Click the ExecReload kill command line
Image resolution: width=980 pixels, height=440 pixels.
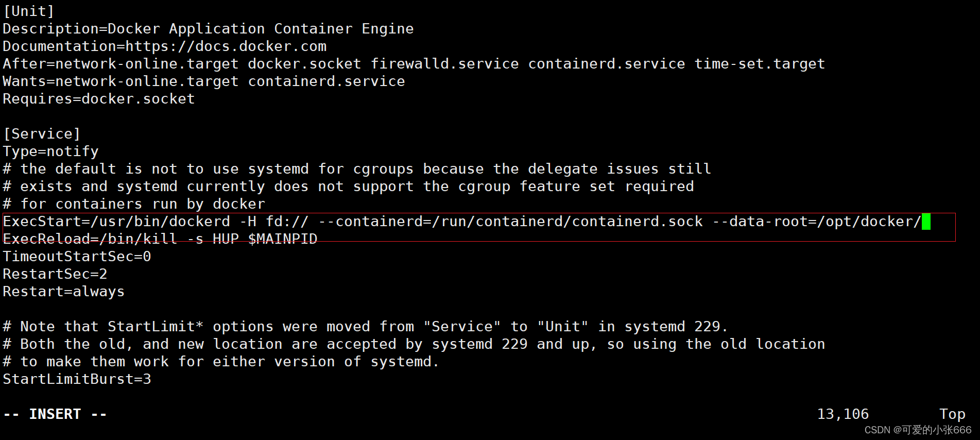coord(160,239)
